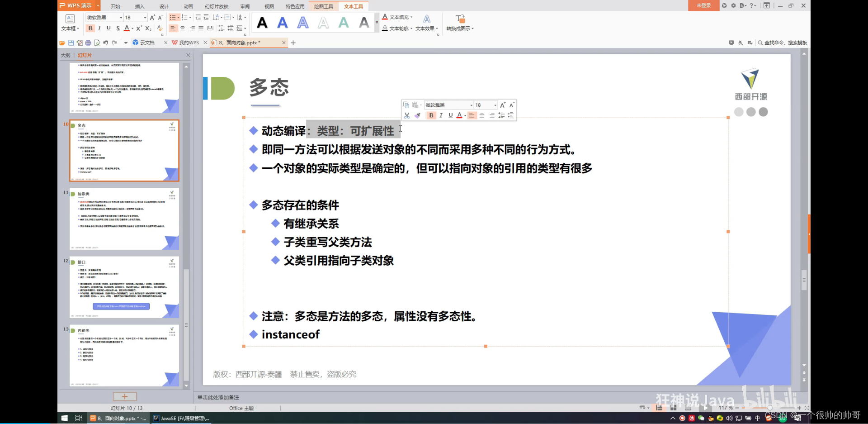This screenshot has width=868, height=424.
Task: Print using the printer icon
Action: pyautogui.click(x=88, y=43)
